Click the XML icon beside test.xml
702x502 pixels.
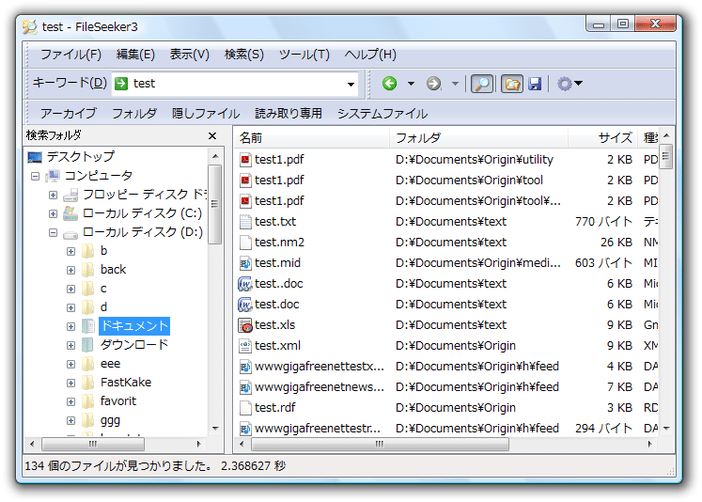point(245,346)
